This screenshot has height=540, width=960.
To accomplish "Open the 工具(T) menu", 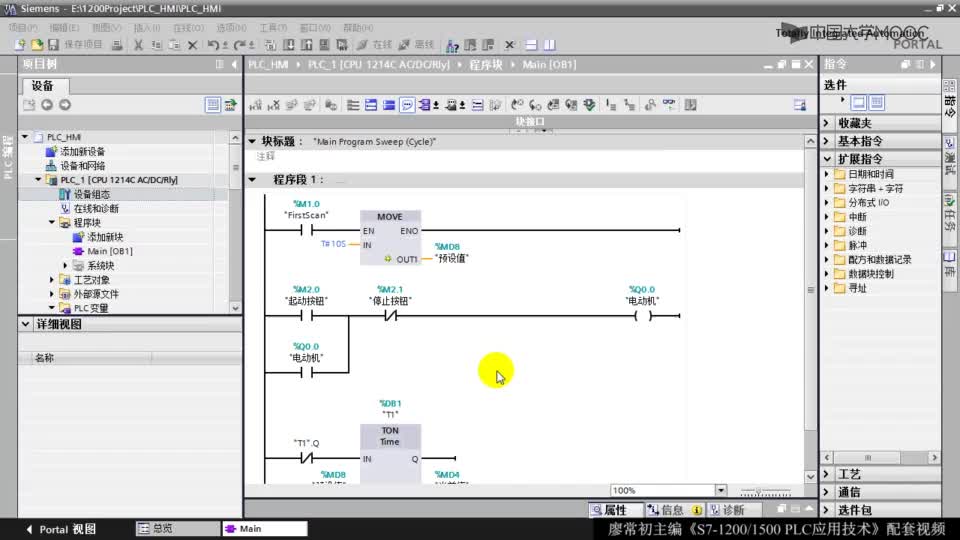I will 272,28.
